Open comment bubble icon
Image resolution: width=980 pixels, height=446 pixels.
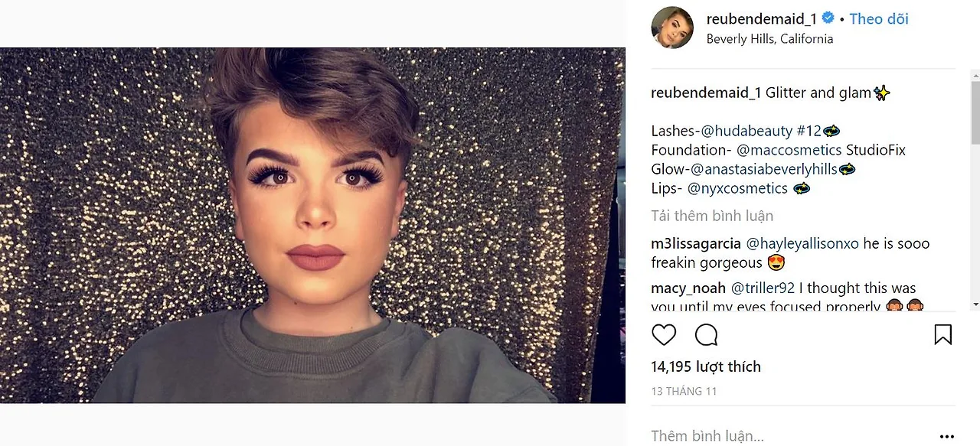coord(706,335)
